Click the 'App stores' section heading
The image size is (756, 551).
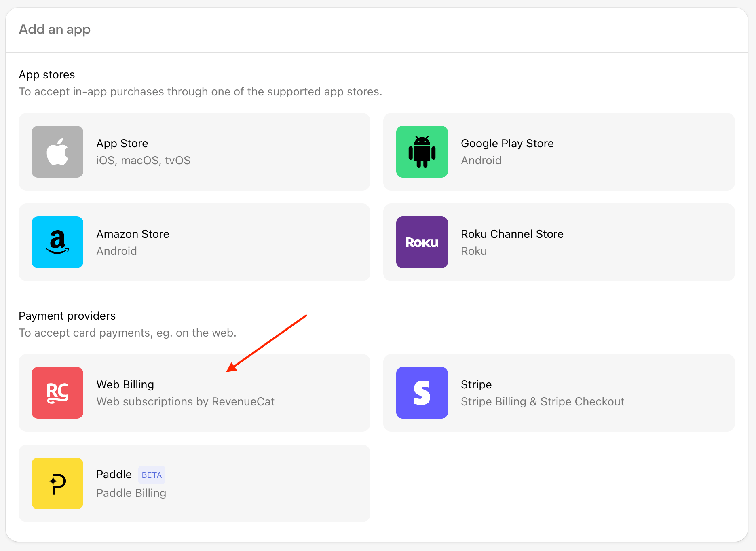pyautogui.click(x=47, y=75)
